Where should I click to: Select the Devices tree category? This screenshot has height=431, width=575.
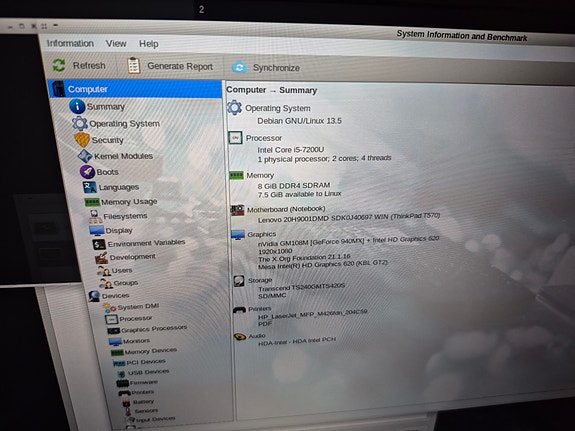[115, 296]
